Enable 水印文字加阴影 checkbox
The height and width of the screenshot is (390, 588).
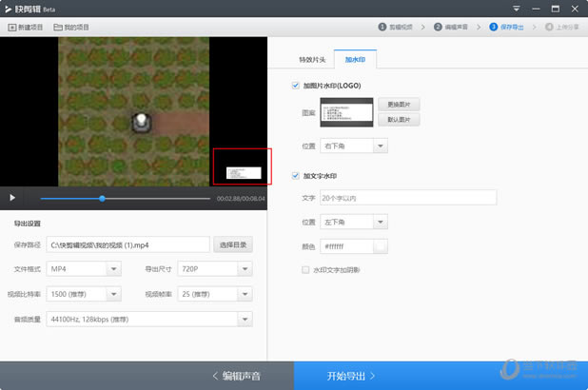point(305,269)
